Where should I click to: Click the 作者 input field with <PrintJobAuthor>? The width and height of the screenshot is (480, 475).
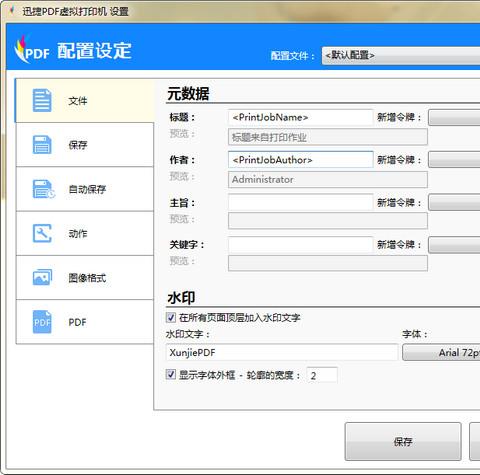[x=301, y=160]
